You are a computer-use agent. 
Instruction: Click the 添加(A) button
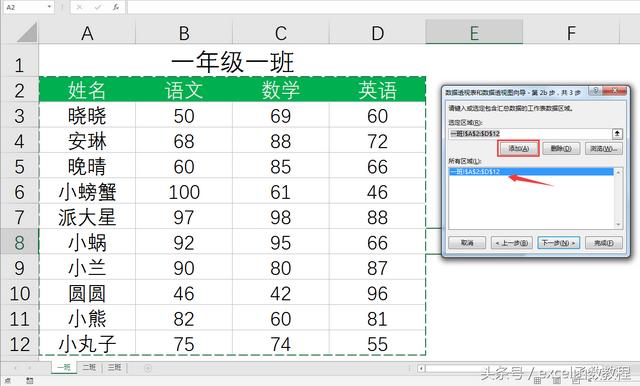(x=518, y=149)
